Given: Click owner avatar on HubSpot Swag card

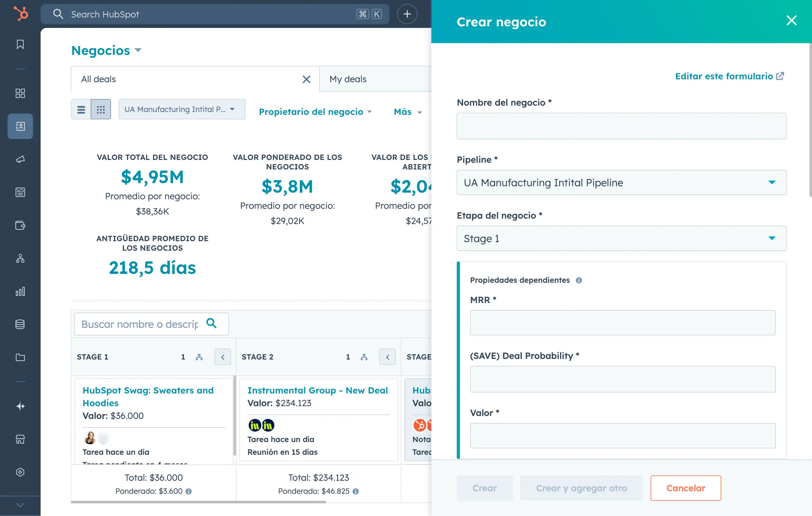Looking at the screenshot, I should (x=90, y=438).
